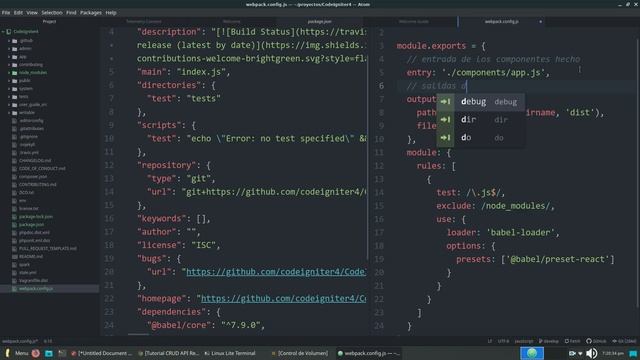Choose the 'dir' autocomplete suggestion
This screenshot has height=360, width=640.
(x=480, y=120)
